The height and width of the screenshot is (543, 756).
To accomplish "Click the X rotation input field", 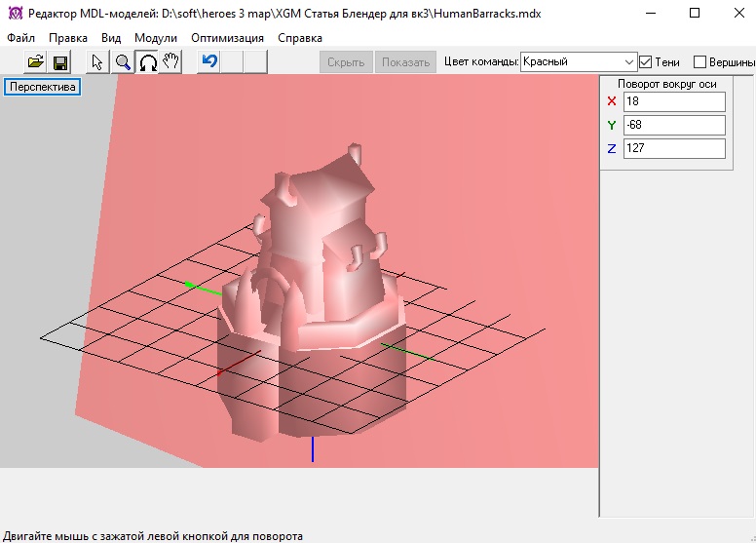I will (x=674, y=101).
